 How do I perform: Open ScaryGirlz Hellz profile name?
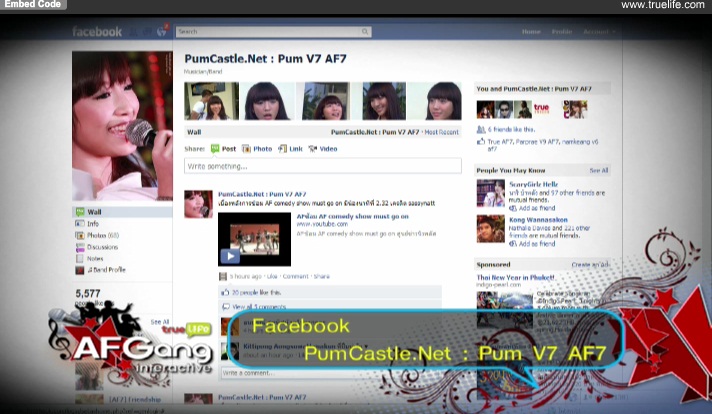[534, 184]
